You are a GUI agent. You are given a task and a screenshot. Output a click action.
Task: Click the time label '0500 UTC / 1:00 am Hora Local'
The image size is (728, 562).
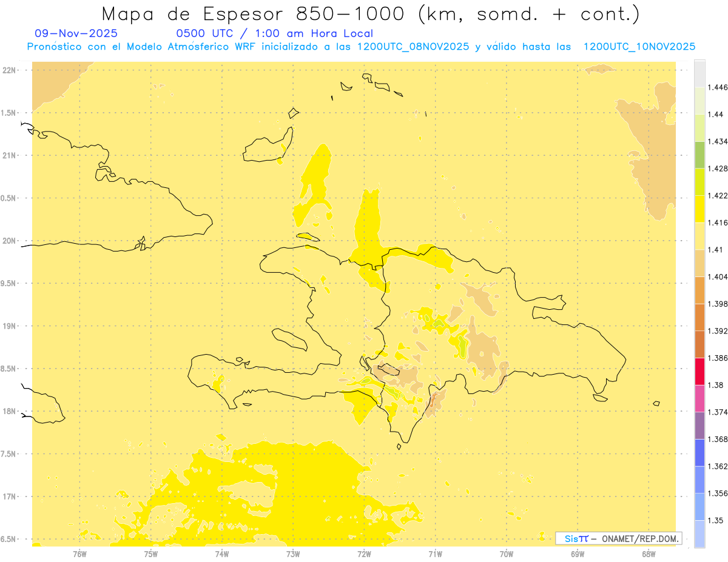pos(274,34)
